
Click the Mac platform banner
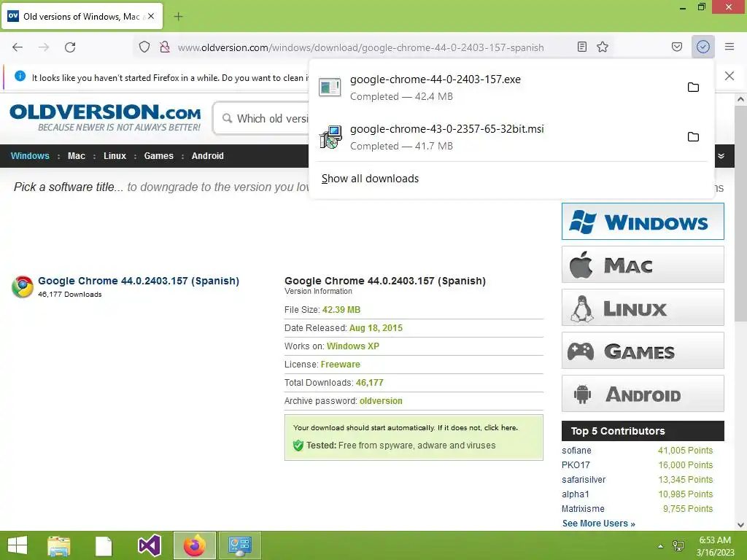643,264
